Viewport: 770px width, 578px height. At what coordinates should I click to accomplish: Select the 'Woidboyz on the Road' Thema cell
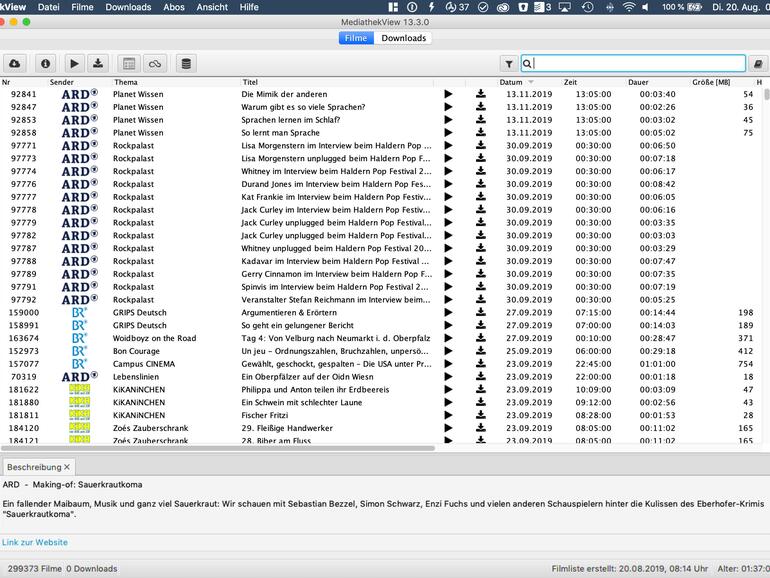point(154,338)
